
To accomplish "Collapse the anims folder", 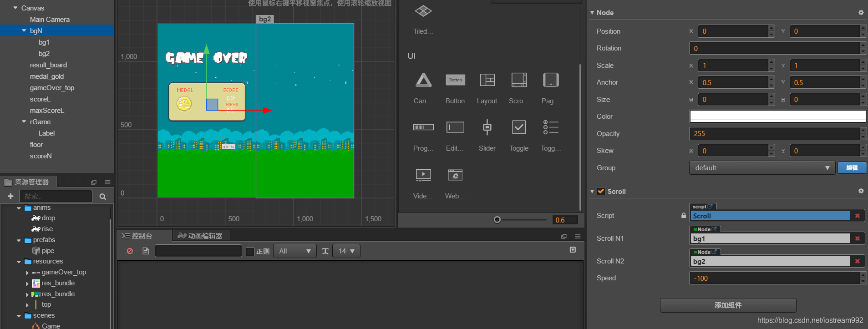I will (x=19, y=208).
